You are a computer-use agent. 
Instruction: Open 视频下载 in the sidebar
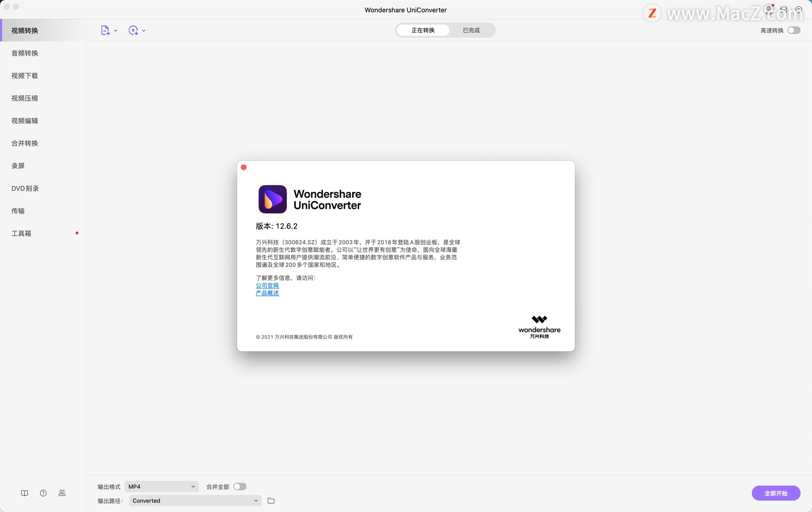(43, 76)
